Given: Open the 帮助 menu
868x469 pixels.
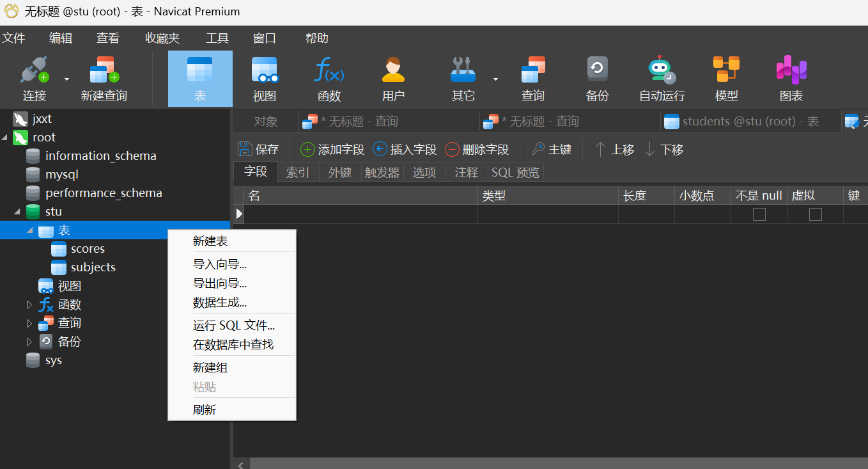Looking at the screenshot, I should (317, 38).
